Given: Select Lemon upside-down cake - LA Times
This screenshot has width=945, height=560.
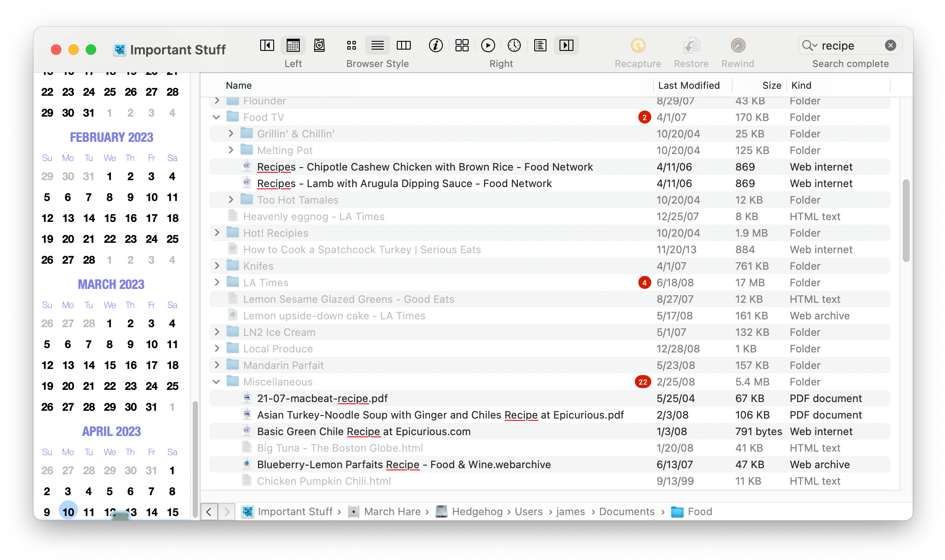Looking at the screenshot, I should (550, 315).
